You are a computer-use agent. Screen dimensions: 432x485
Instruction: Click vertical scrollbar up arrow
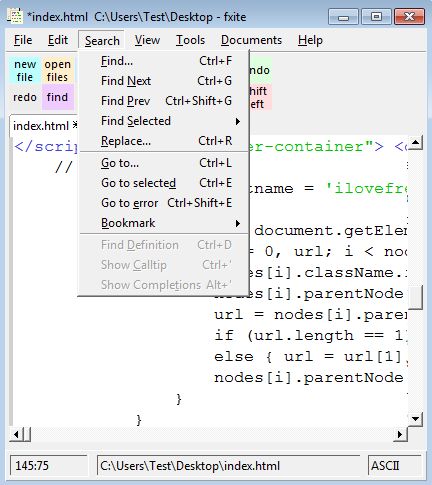(x=415, y=143)
